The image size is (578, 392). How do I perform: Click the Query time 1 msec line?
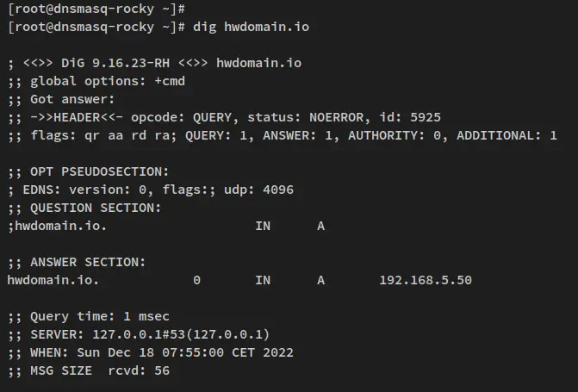coord(89,316)
